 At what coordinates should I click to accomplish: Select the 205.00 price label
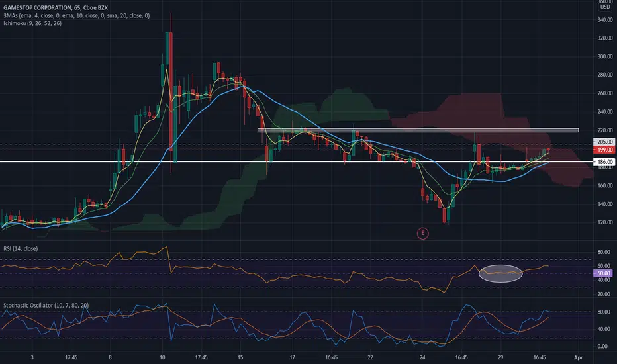604,142
